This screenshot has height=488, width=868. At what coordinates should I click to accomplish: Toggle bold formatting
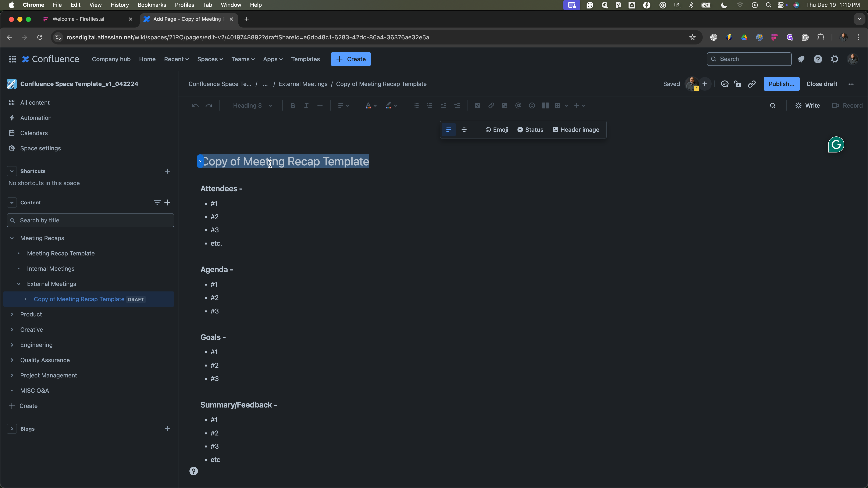(292, 105)
